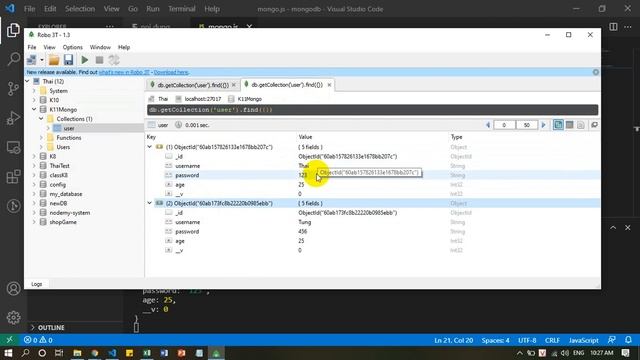The height and width of the screenshot is (360, 640).
Task: Click the query text field db.getCollection
Action: click(x=372, y=110)
